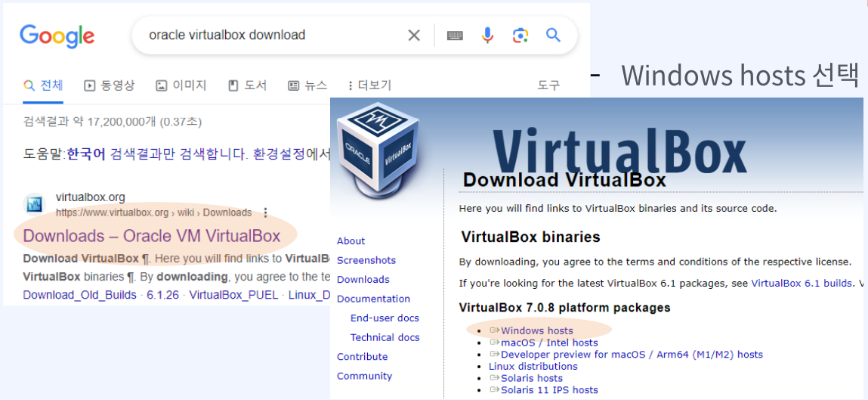
Task: Open End-user docs sidebar link
Action: coord(385,318)
